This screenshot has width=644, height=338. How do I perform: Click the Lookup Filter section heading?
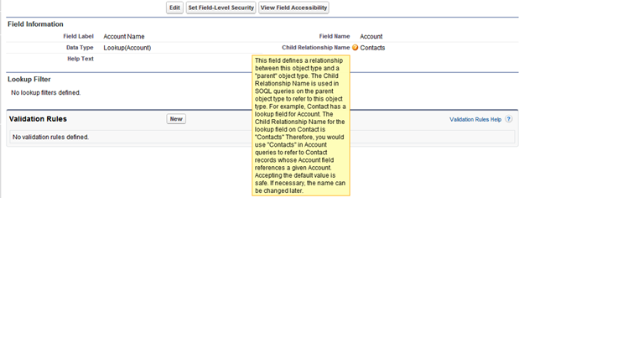point(29,80)
